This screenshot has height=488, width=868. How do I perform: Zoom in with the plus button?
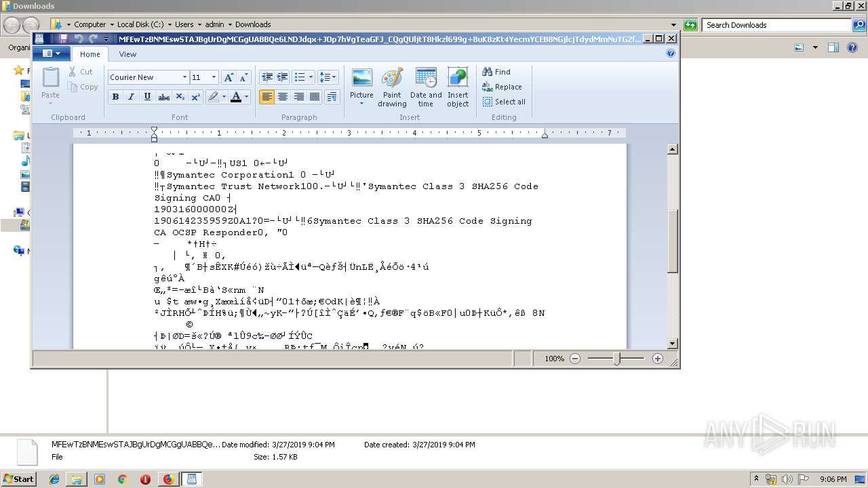[x=657, y=359]
